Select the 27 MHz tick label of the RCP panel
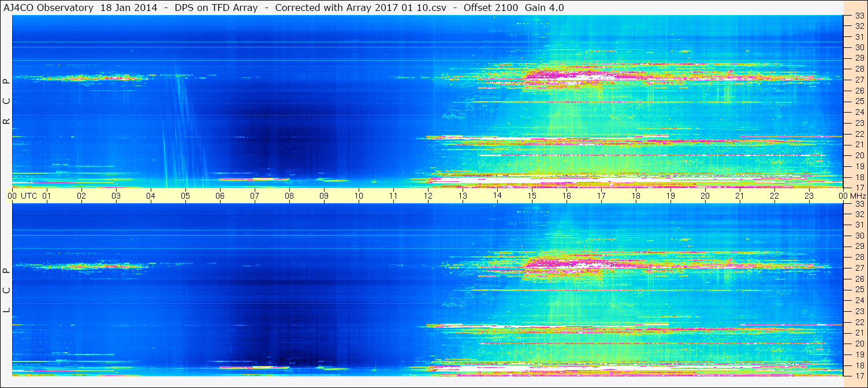This screenshot has width=868, height=388. 859,80
